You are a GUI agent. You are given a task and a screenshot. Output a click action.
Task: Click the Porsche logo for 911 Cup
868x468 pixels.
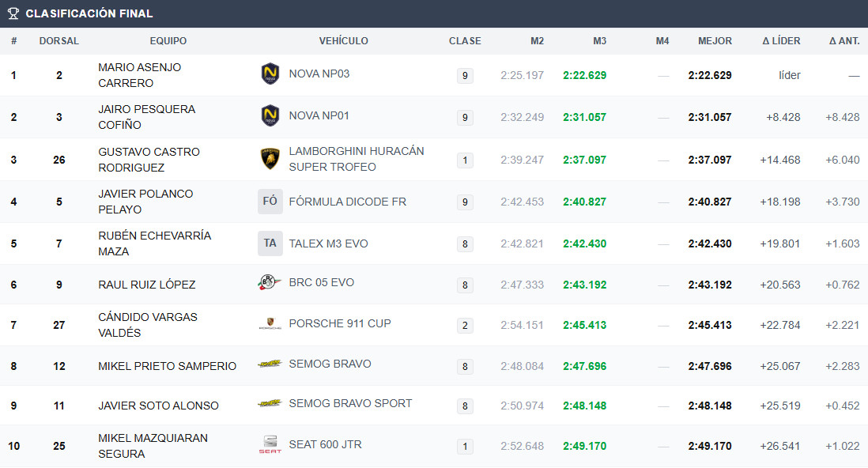[270, 323]
